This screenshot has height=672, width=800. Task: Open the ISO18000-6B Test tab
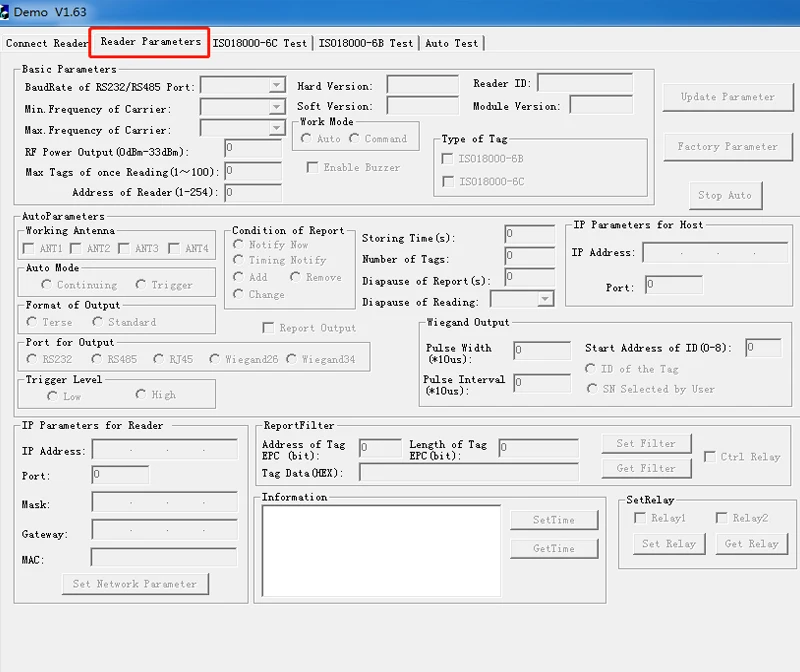pos(366,43)
